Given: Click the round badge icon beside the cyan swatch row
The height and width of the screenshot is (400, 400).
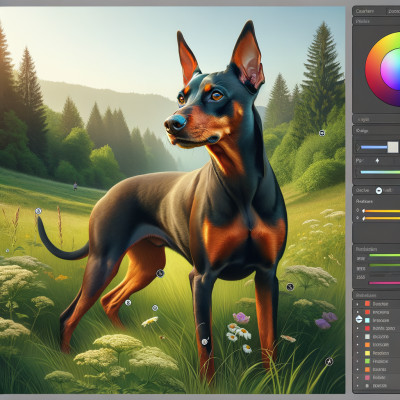Looking at the screenshot, I should 359,319.
